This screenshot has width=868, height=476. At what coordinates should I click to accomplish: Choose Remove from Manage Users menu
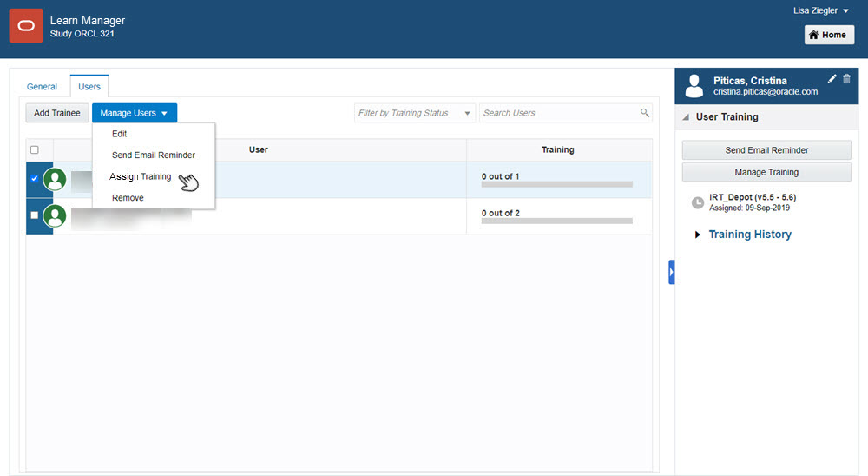tap(128, 198)
